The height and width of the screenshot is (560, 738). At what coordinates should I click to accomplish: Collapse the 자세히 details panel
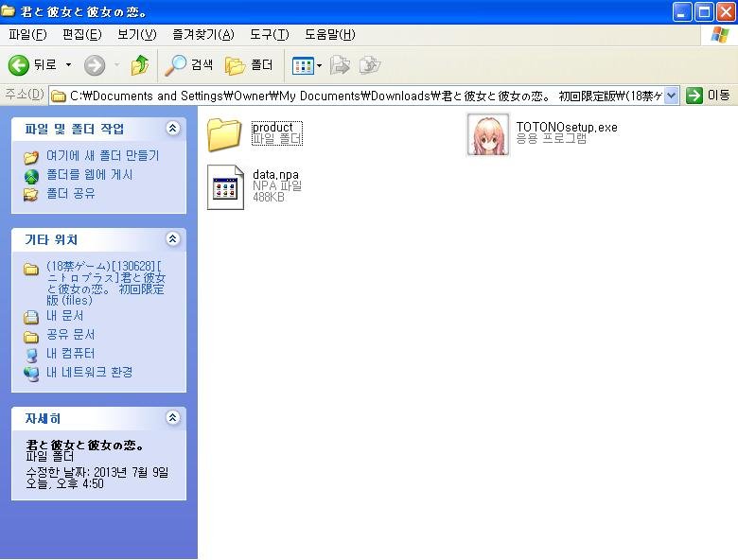pos(173,417)
